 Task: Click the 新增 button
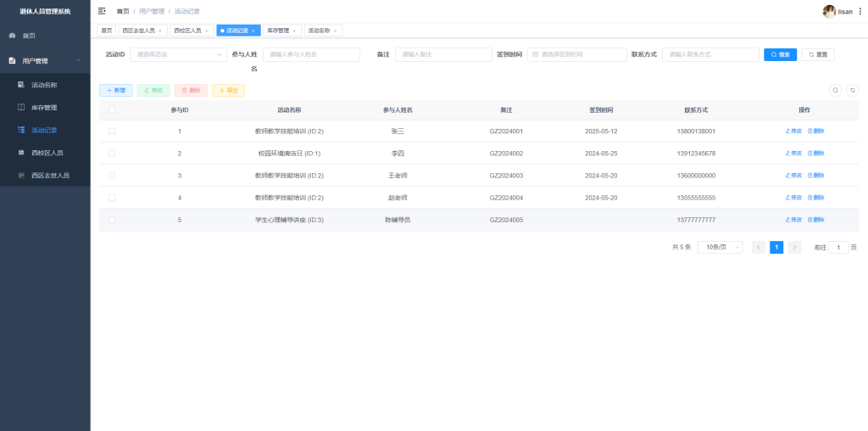(x=116, y=90)
